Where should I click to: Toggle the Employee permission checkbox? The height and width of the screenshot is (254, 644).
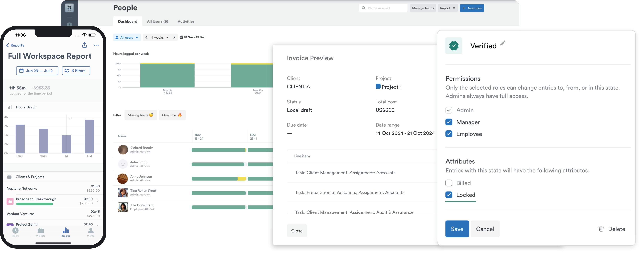[x=449, y=134]
